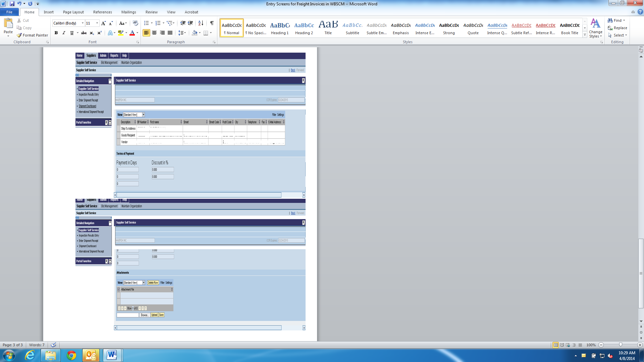Click the zoom slider handle

click(621, 345)
